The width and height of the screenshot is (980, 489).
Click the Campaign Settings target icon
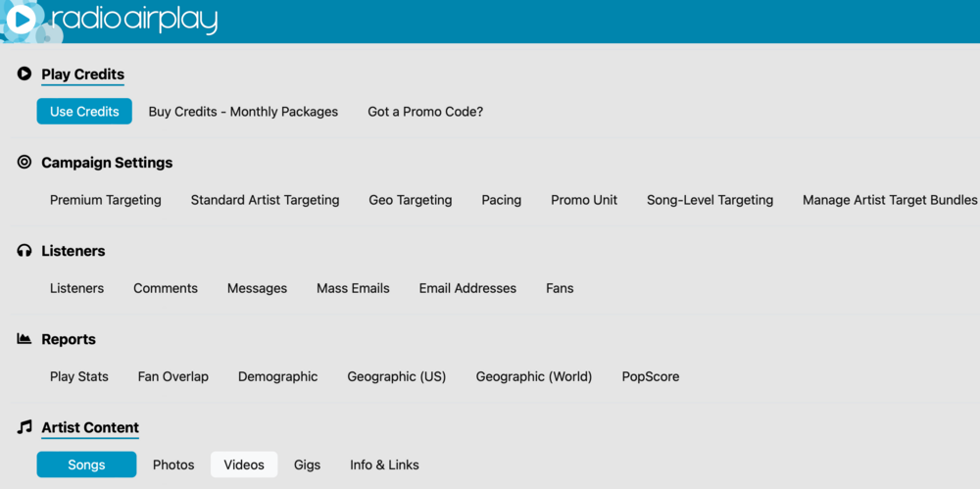pyautogui.click(x=24, y=162)
